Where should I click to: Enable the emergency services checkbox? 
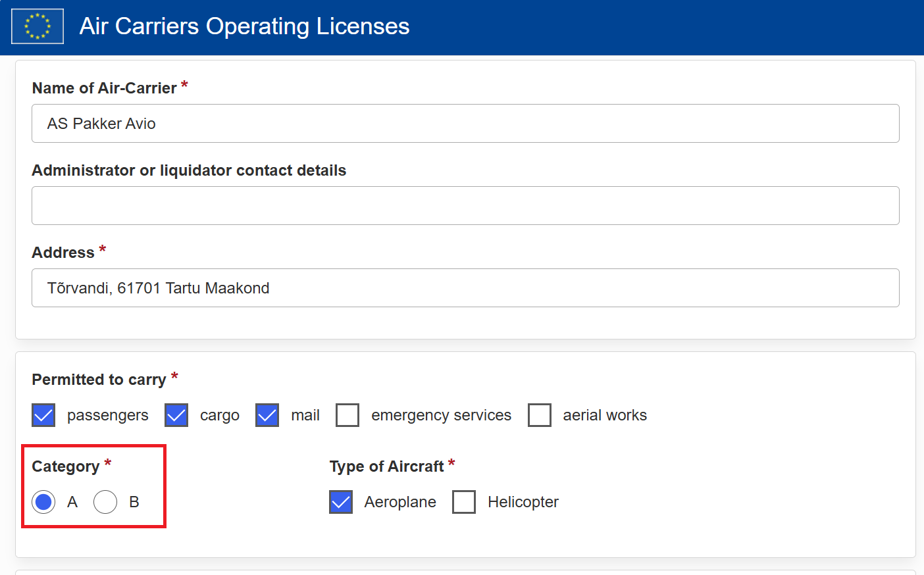347,415
